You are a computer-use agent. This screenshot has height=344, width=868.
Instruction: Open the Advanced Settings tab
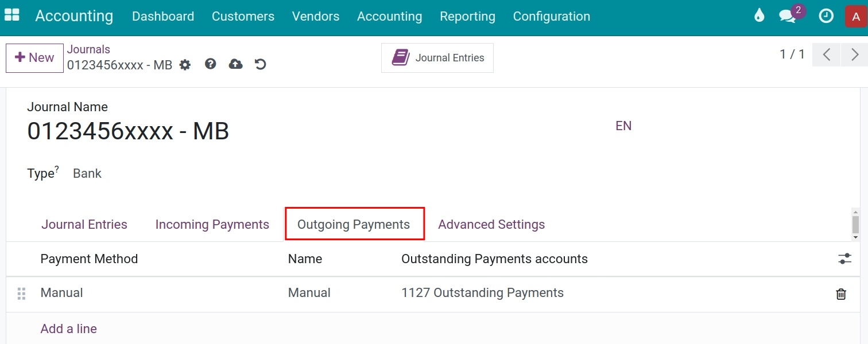[491, 224]
